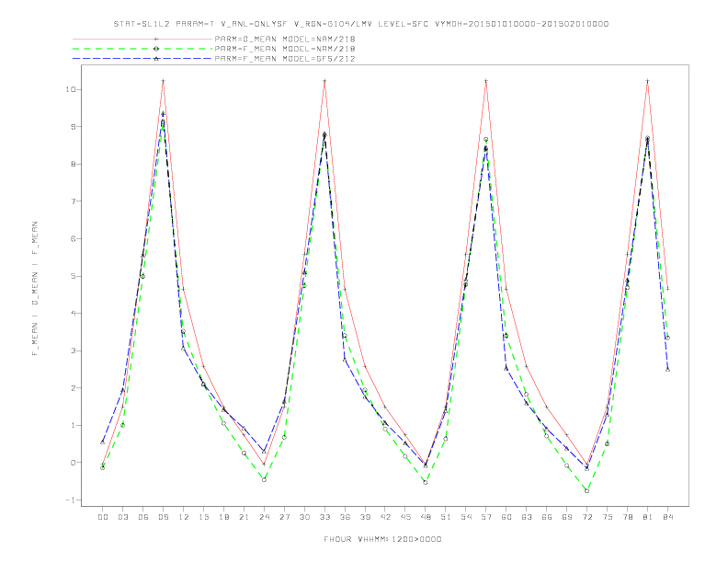
Task: Click red line peak marker at hour 33
Action: point(324,81)
